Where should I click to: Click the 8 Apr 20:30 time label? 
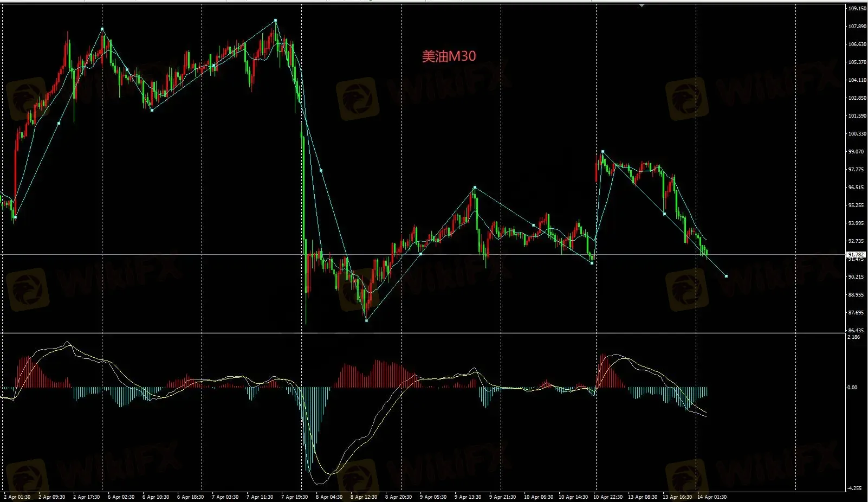point(399,497)
